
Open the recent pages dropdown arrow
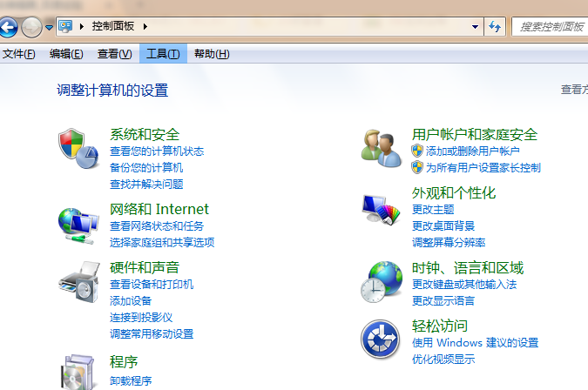49,28
